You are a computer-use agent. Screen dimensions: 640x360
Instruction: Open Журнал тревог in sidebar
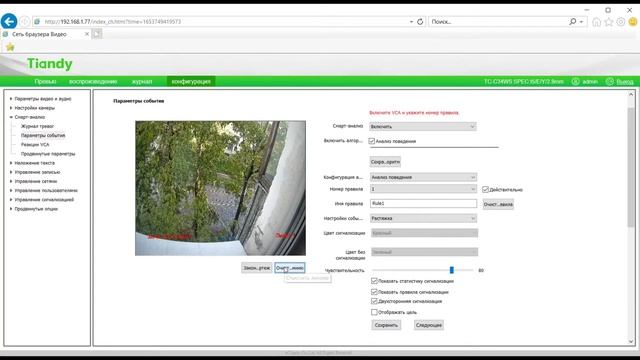coord(37,126)
